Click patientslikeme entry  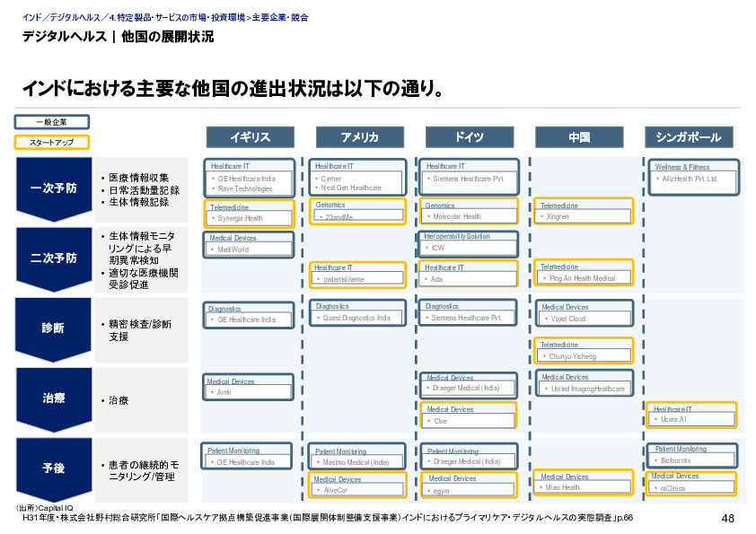point(344,279)
